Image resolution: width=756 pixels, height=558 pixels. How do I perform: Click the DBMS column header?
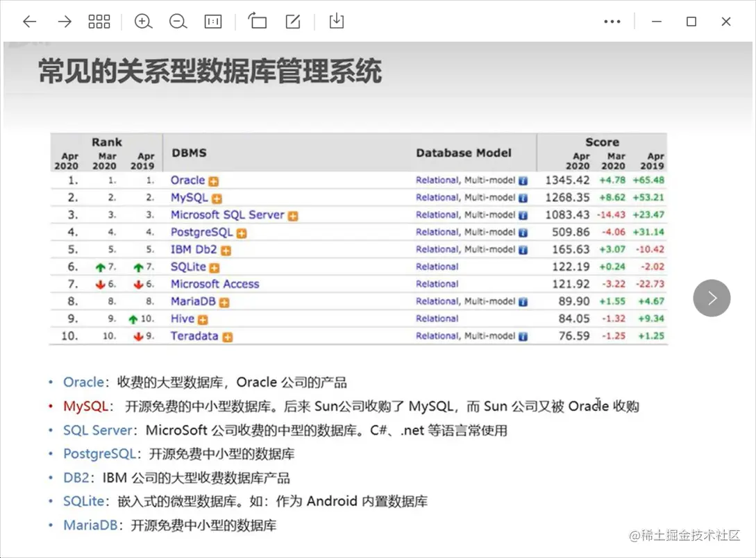point(189,153)
